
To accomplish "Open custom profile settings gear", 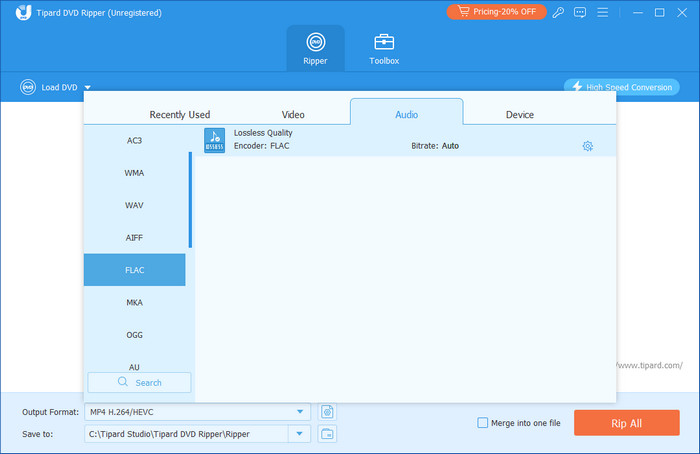I will pyautogui.click(x=588, y=146).
